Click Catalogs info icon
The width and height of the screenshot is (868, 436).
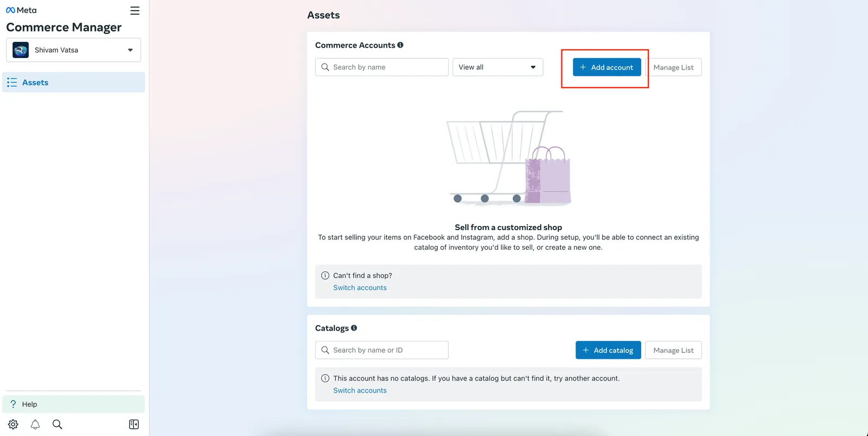click(x=354, y=328)
